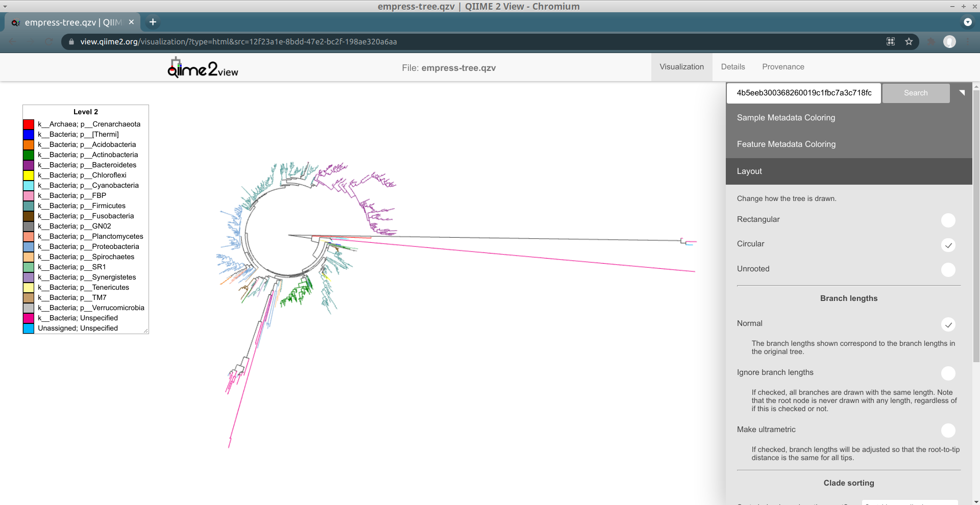The image size is (980, 505).
Task: Click the browser back arrow icon
Action: (13, 41)
